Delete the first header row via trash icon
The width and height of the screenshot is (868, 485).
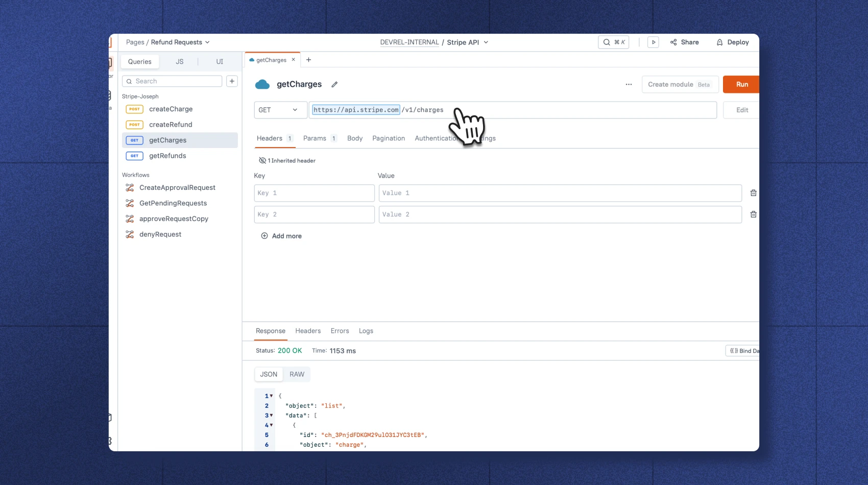coord(753,193)
